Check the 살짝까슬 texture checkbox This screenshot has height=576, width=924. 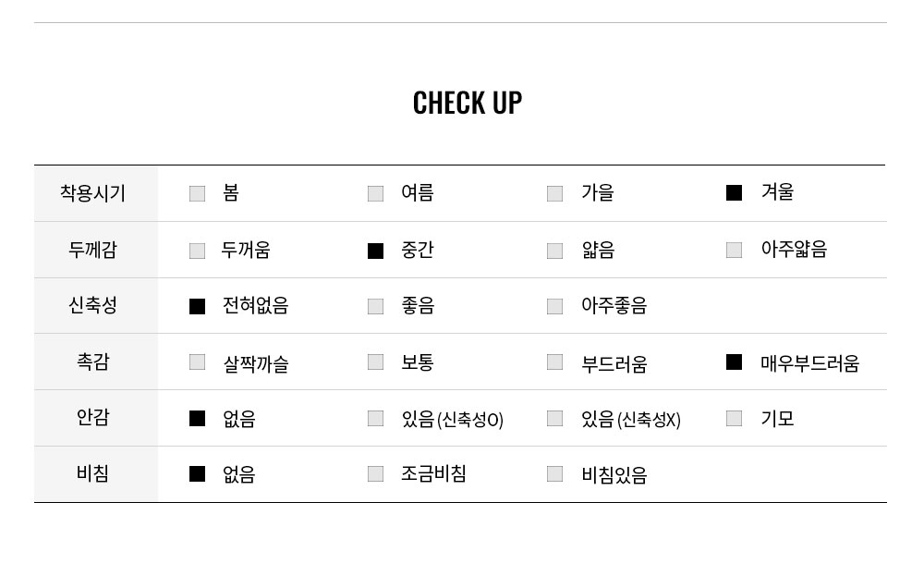(197, 362)
